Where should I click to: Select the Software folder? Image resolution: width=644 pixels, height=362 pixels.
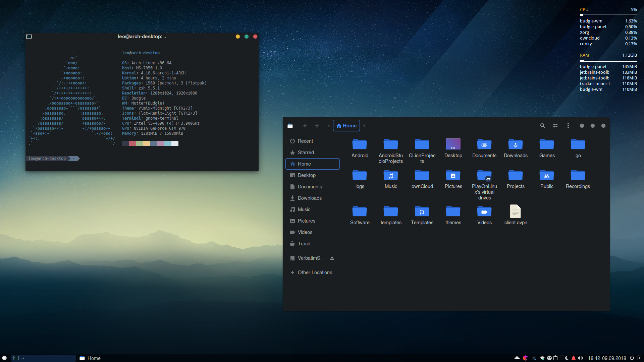tap(360, 215)
